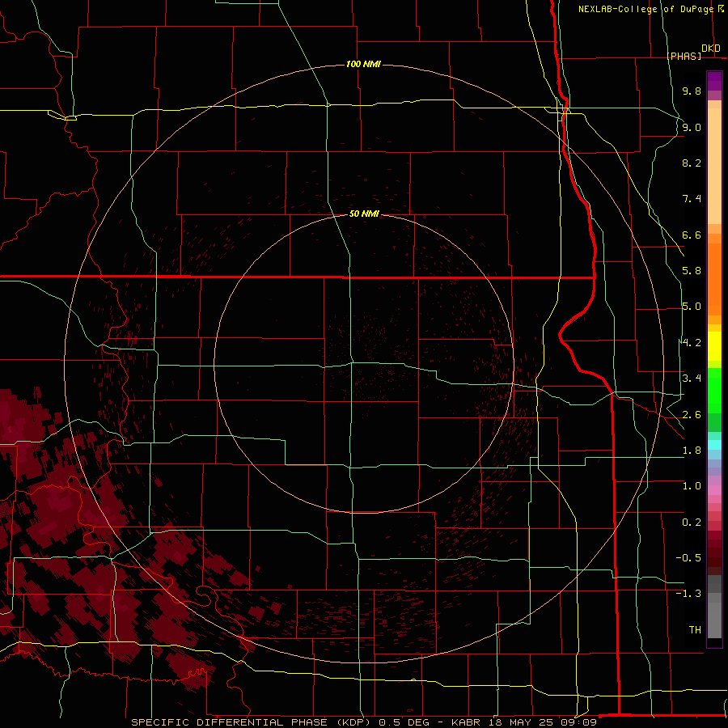Click the 1.0 legend value

click(x=692, y=487)
